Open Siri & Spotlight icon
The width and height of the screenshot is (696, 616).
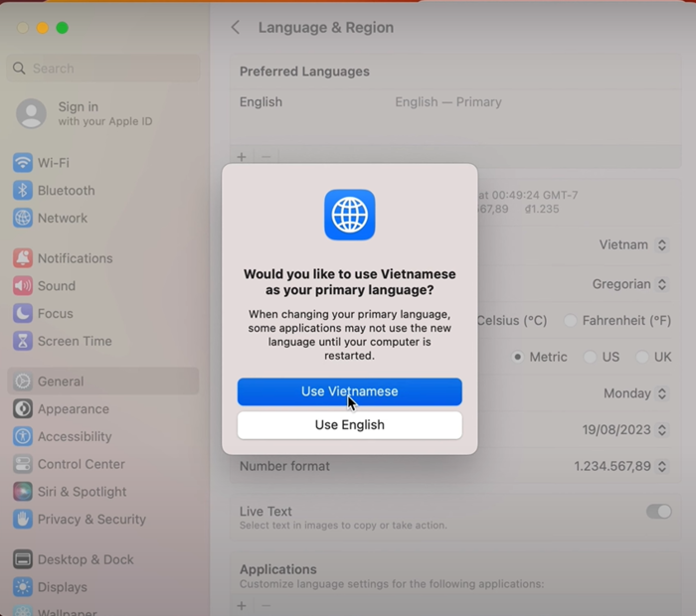click(x=22, y=492)
